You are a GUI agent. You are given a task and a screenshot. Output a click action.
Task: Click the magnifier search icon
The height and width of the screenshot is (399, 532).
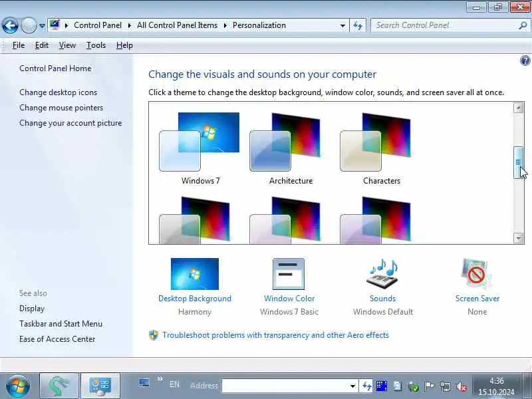coord(523,25)
